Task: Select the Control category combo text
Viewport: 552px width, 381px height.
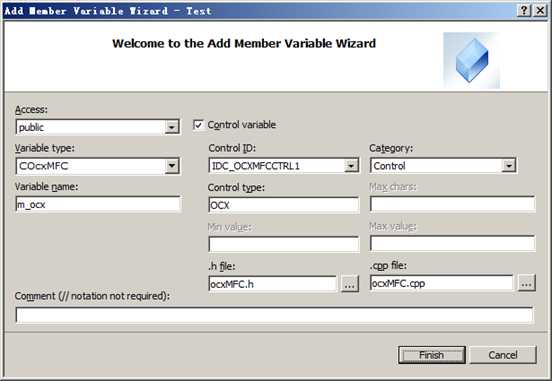Action: pos(389,166)
